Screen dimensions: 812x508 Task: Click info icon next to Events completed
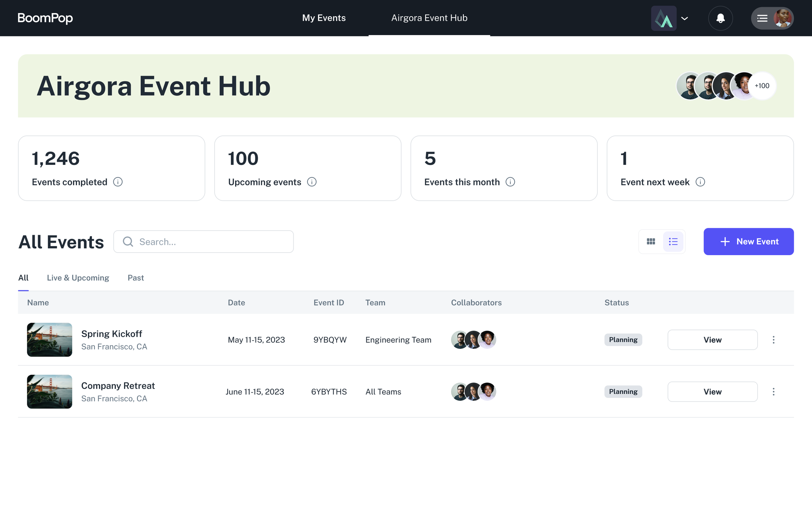click(x=118, y=182)
